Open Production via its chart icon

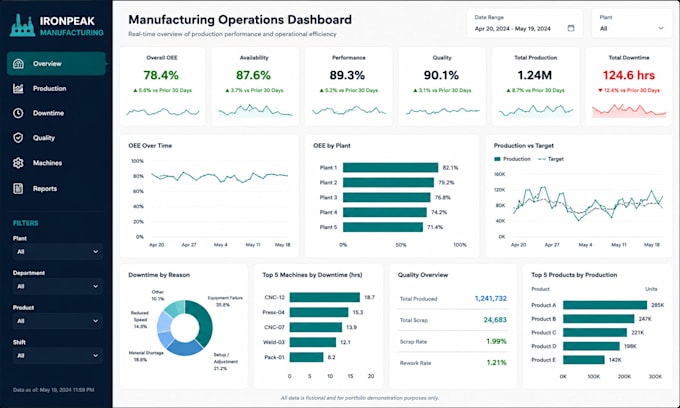pyautogui.click(x=18, y=88)
